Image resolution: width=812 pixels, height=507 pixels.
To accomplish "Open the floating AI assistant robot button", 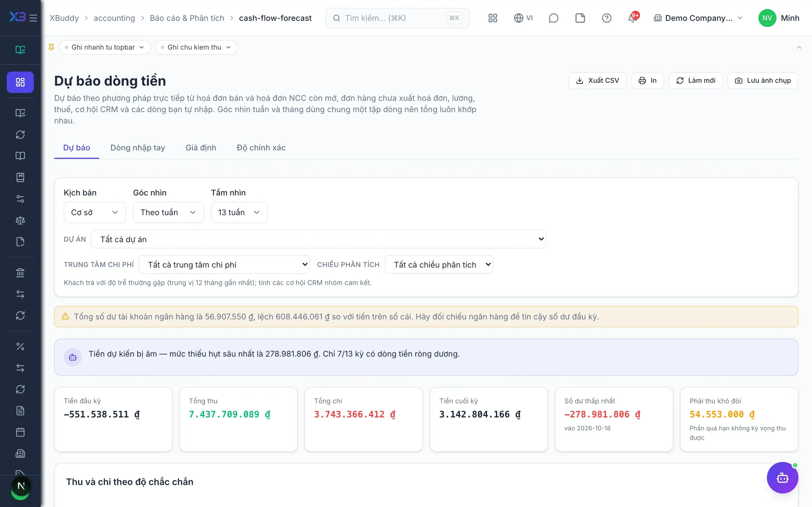I will click(x=782, y=477).
